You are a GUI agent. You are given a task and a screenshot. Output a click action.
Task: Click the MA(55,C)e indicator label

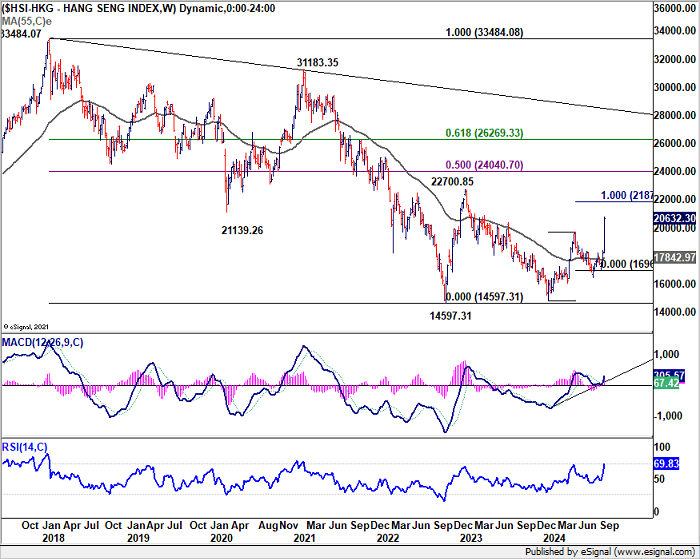pyautogui.click(x=26, y=21)
